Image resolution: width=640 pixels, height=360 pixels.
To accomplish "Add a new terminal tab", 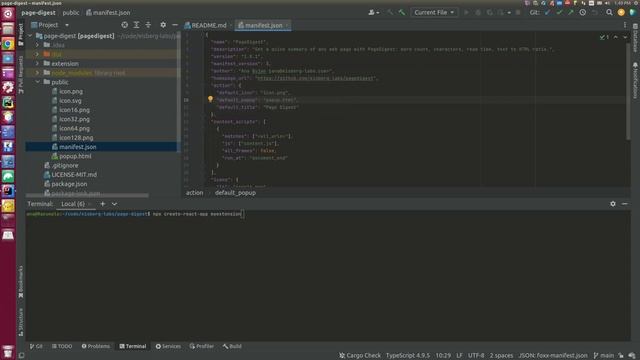I will pyautogui.click(x=102, y=204).
